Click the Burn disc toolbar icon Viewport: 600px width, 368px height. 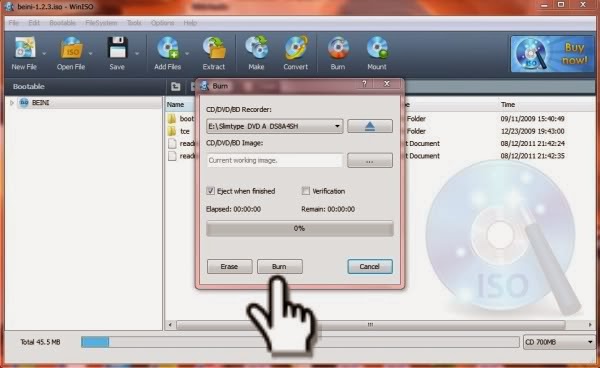338,48
